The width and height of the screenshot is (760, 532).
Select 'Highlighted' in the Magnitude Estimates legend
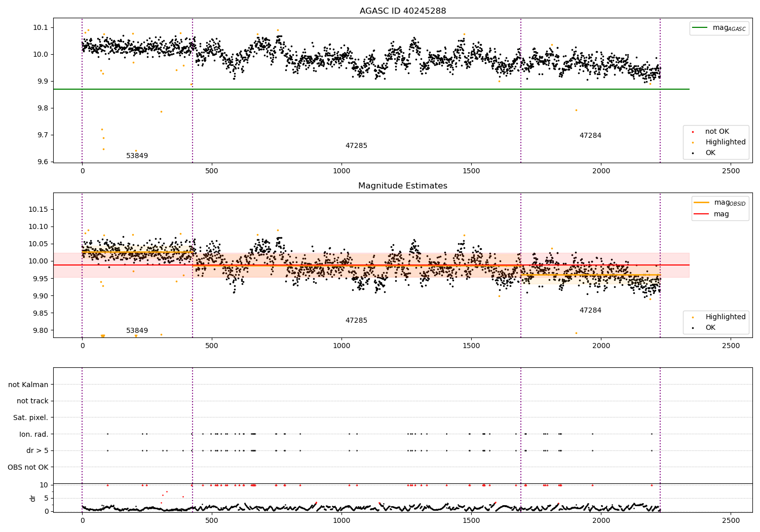click(726, 317)
